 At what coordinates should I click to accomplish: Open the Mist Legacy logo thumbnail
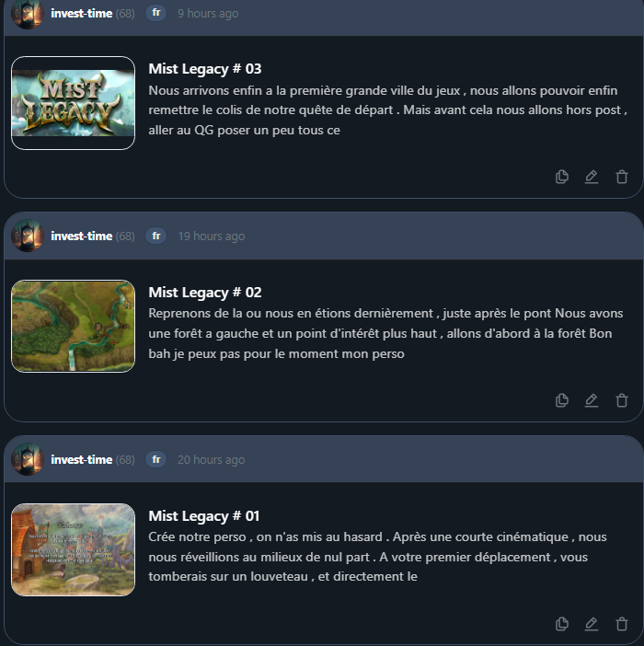coord(73,103)
